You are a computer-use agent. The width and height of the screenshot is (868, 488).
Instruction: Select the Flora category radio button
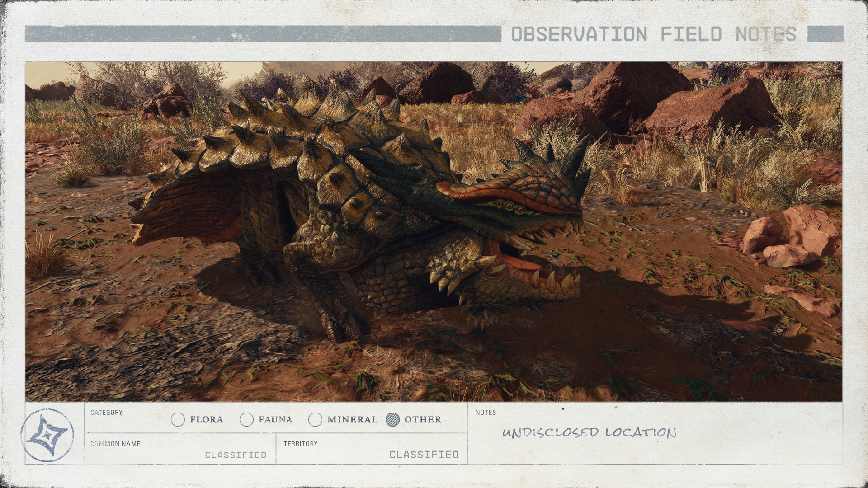[x=178, y=419]
